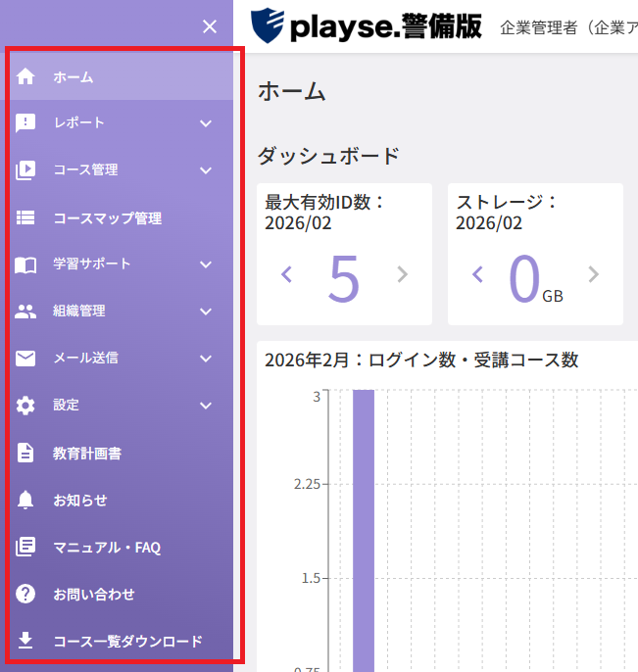Close the sidebar with the X icon
Viewport: 638px width, 672px height.
coord(210,26)
